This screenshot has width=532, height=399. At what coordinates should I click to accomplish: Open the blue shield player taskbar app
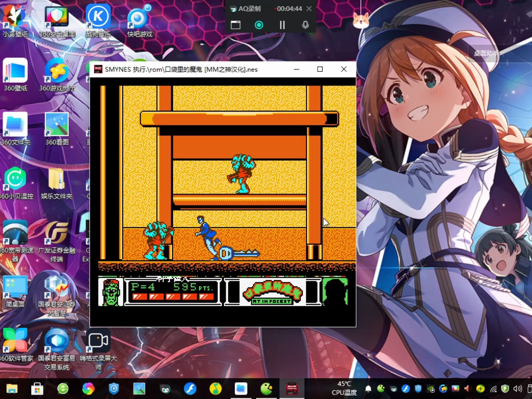(x=114, y=389)
